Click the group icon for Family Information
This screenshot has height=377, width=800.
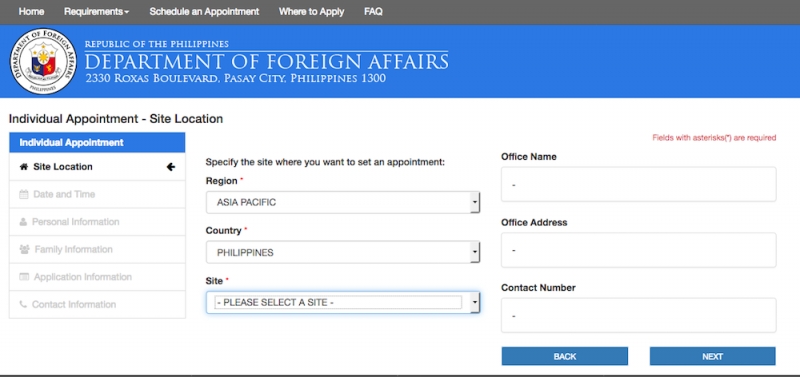pyautogui.click(x=24, y=249)
